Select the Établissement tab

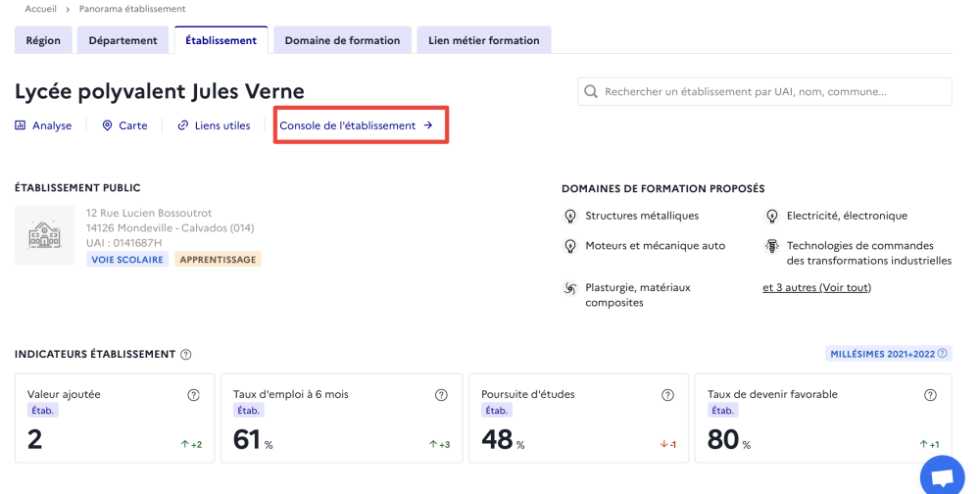221,40
